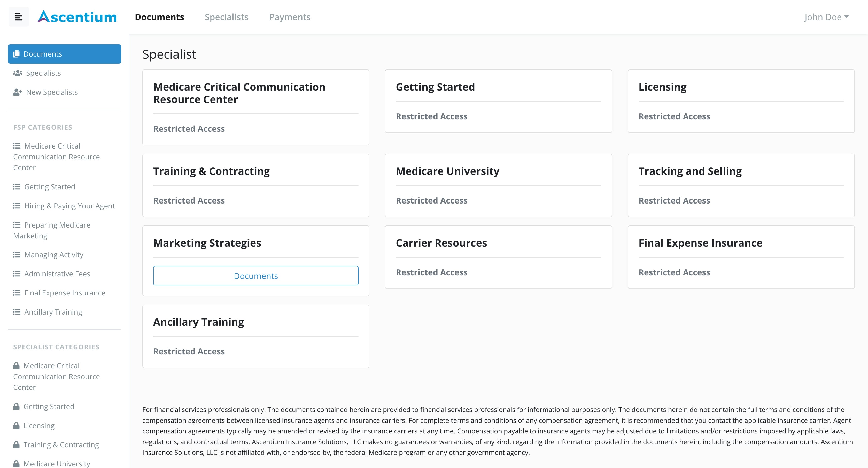Click the Documents sidebar icon
Viewport: 868px width, 468px height.
tap(16, 54)
